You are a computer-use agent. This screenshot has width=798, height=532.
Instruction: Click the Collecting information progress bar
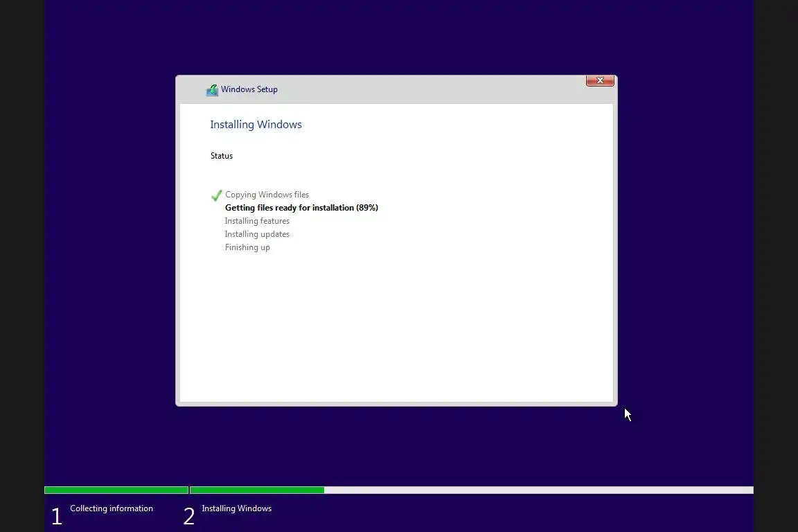coord(116,490)
